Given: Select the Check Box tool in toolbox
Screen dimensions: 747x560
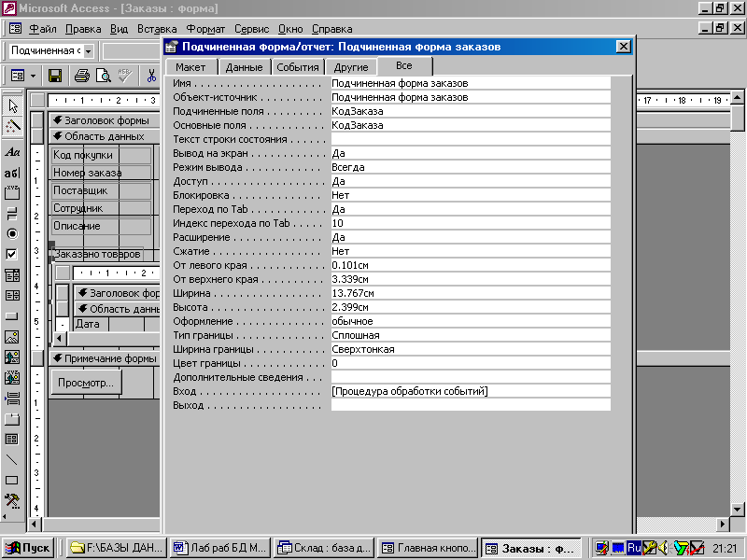Looking at the screenshot, I should (12, 254).
